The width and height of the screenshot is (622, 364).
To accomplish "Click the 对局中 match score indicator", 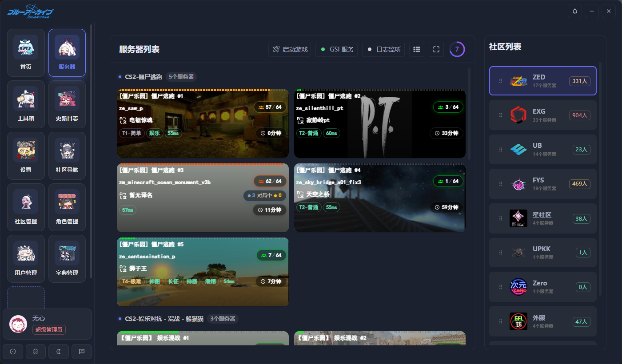I will (265, 195).
